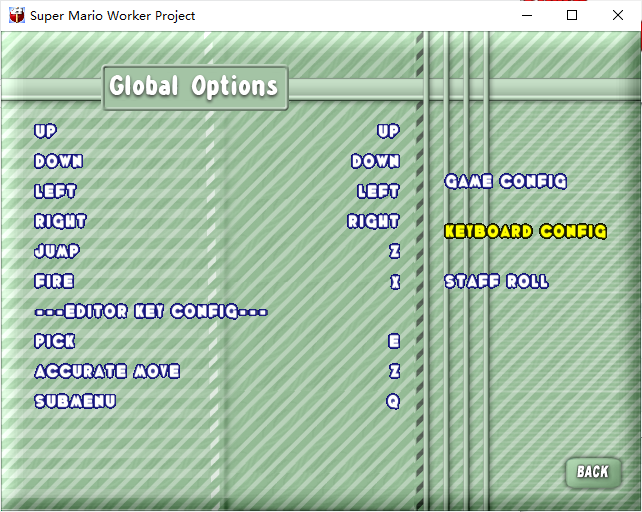Change the Q key bound to Submenu
This screenshot has width=642, height=512.
point(393,401)
